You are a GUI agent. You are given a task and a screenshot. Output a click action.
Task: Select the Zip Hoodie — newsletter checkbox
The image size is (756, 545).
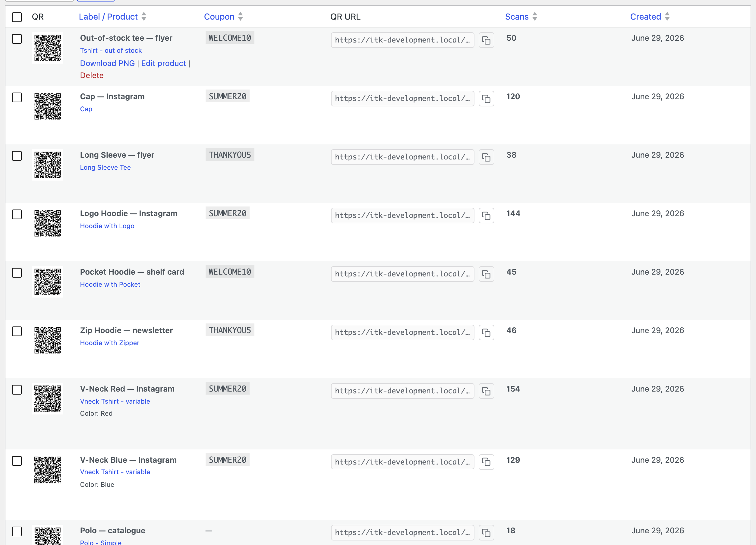click(x=17, y=331)
